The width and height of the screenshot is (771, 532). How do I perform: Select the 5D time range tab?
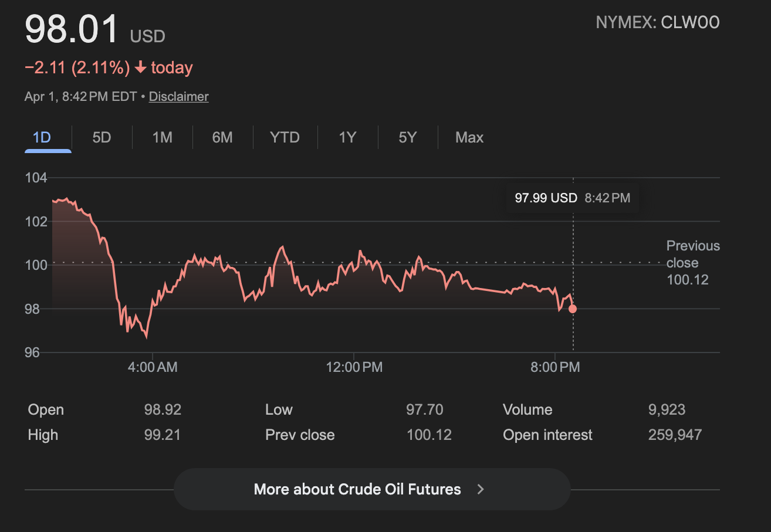tap(102, 138)
